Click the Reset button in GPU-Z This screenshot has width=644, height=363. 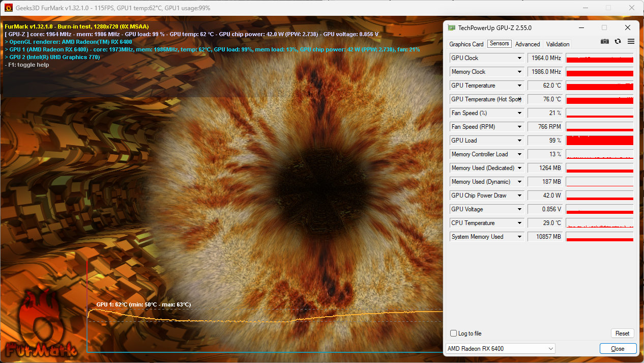622,333
